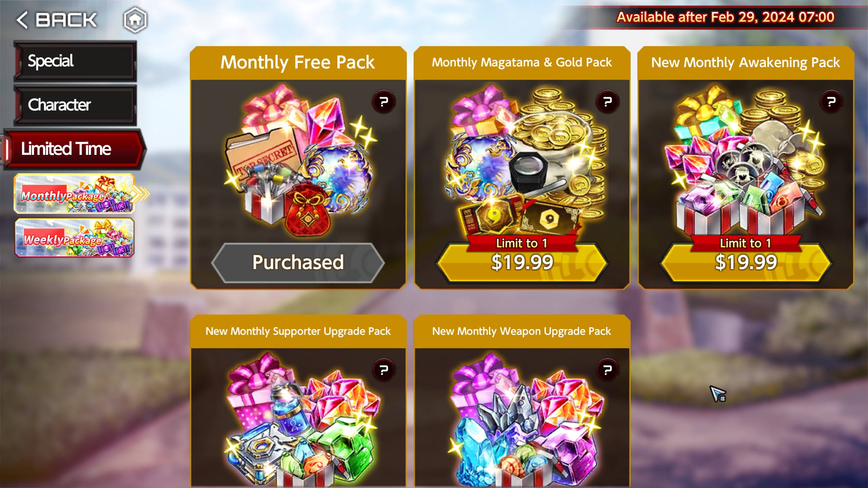Viewport: 868px width, 488px height.
Task: Go to the home screen icon
Action: (135, 20)
